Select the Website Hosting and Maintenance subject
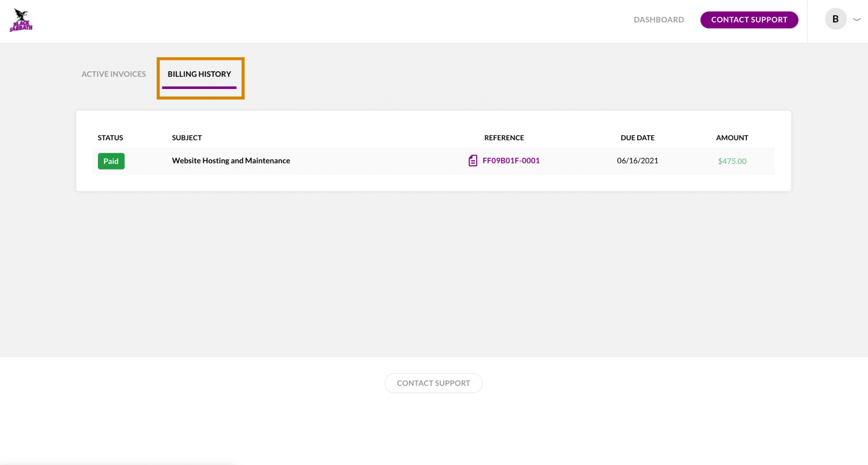The image size is (868, 465). [231, 161]
